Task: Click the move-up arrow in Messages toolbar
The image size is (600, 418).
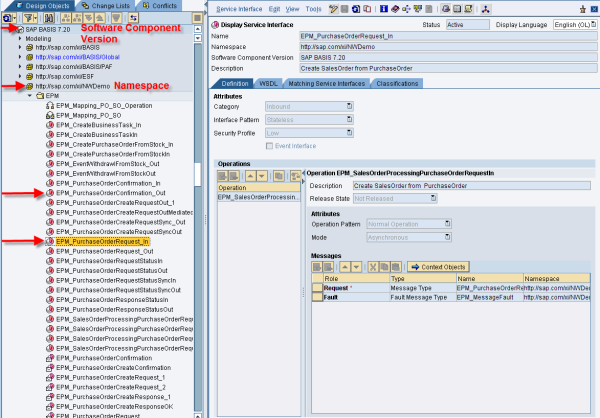Action: 345,267
